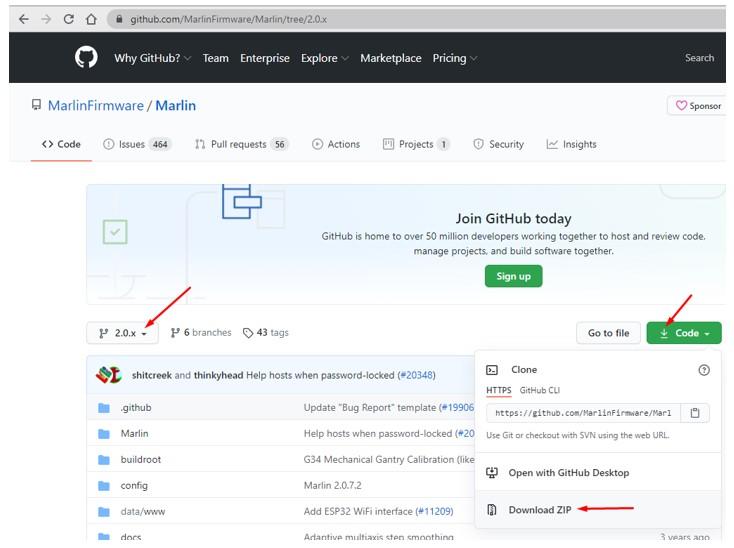Viewport: 734px width, 548px height.
Task: Click the Go to file button
Action: [x=608, y=333]
